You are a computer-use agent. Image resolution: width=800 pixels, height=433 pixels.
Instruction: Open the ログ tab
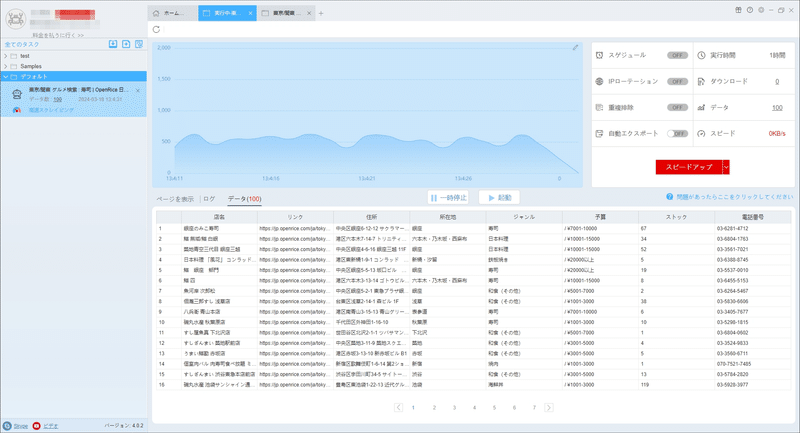[x=209, y=199]
